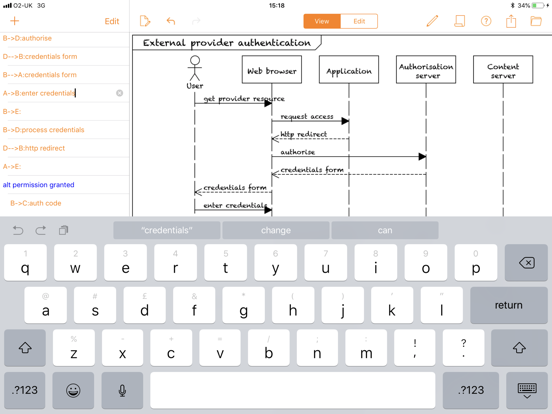Choose the "credentials" autocomplete suggestion
The image size is (552, 414).
[x=167, y=230]
